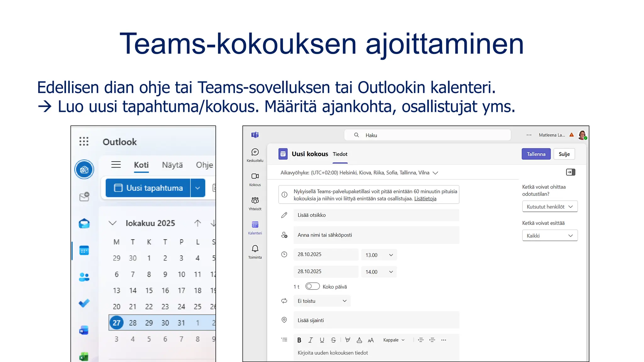Click Haku search field in Teams
The height and width of the screenshot is (362, 644).
427,135
